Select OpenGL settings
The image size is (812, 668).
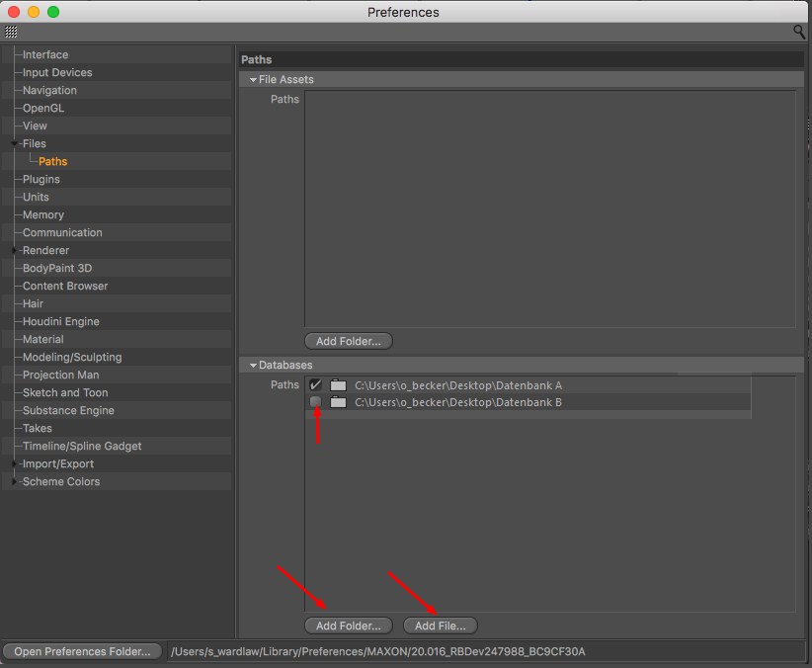[43, 108]
